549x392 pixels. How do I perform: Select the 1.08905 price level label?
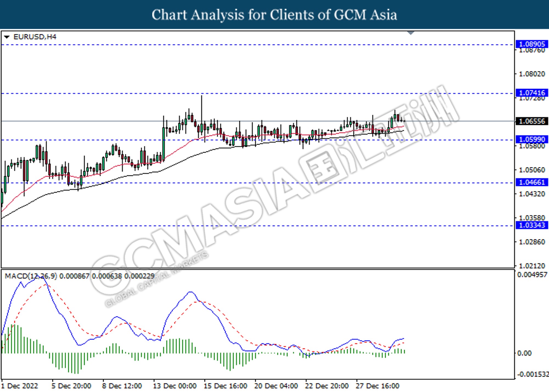tap(532, 44)
